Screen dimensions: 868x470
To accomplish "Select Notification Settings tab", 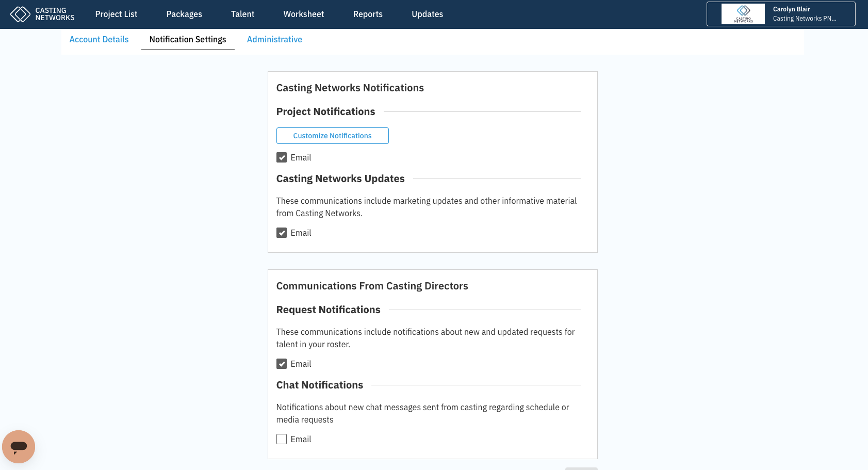I will (188, 39).
